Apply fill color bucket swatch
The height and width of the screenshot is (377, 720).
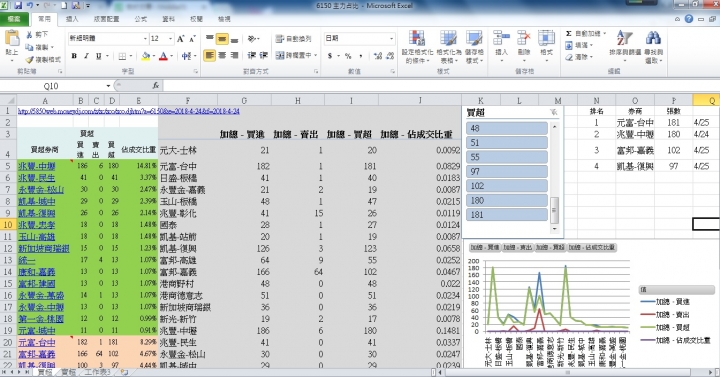tap(146, 56)
